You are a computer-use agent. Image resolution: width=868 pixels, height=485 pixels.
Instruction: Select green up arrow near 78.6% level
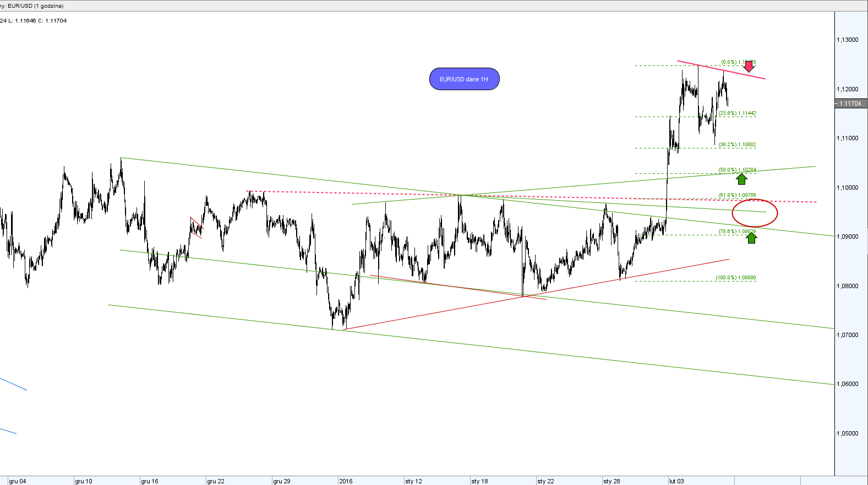click(x=751, y=238)
